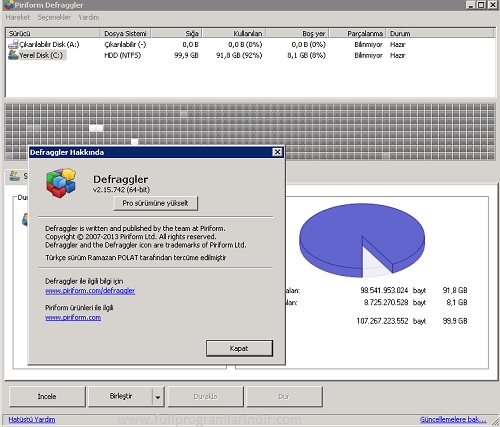Open the Güncellemelere bak link

(x=453, y=419)
